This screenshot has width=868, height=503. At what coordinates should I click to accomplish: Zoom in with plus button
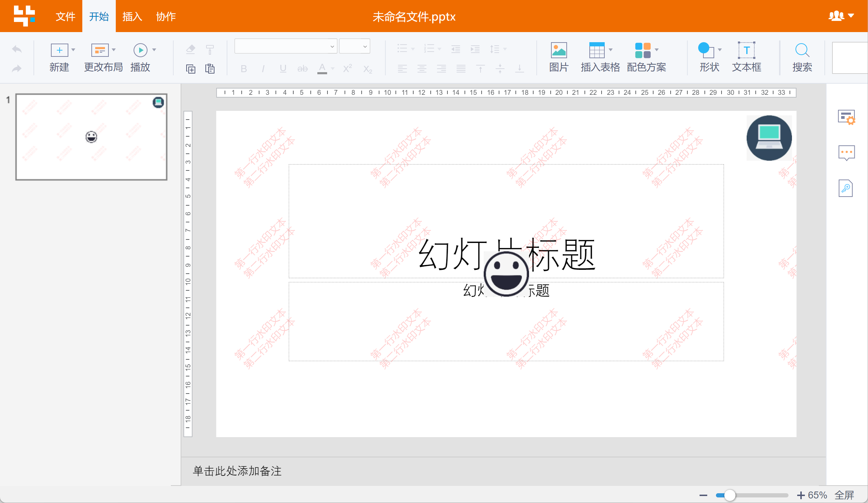801,495
